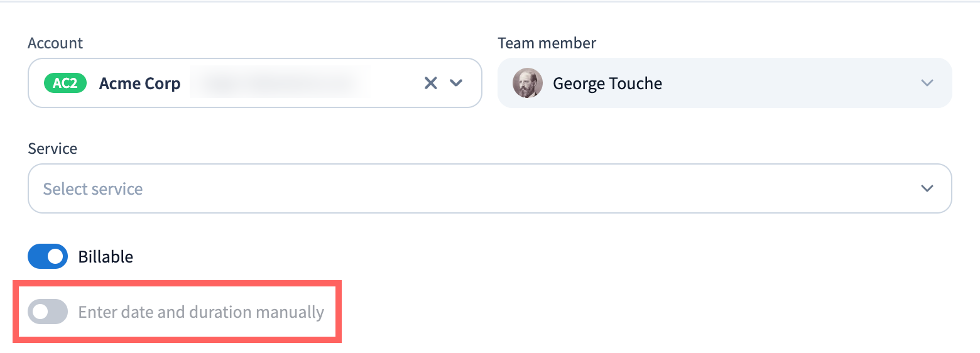Turn off the Billable switch
Screen dimensions: 980x353
point(48,256)
